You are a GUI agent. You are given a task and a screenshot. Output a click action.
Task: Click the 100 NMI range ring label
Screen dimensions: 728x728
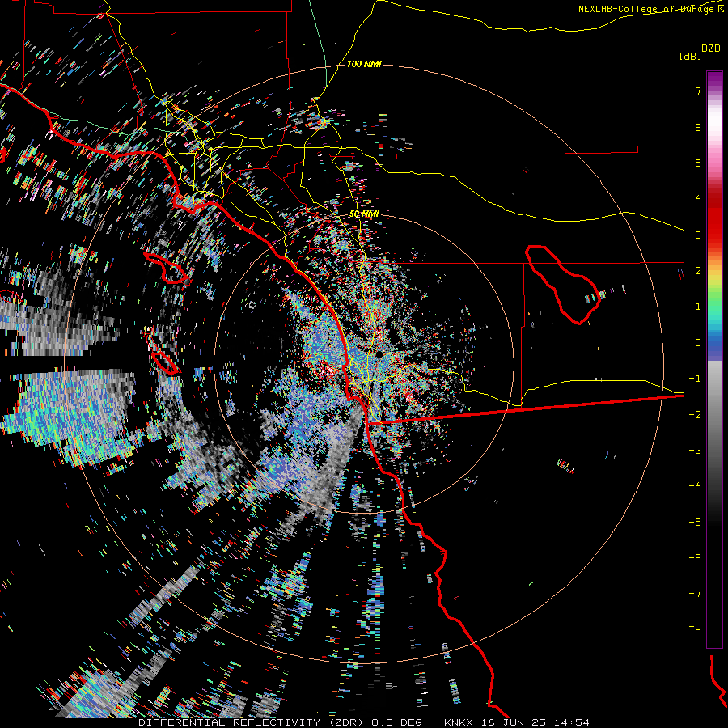[364, 64]
